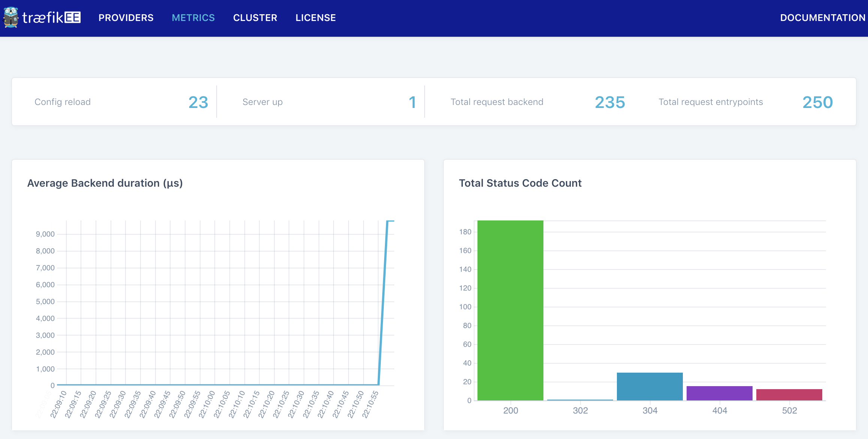Click the blue 304 status bar
868x439 pixels.
[x=650, y=387]
